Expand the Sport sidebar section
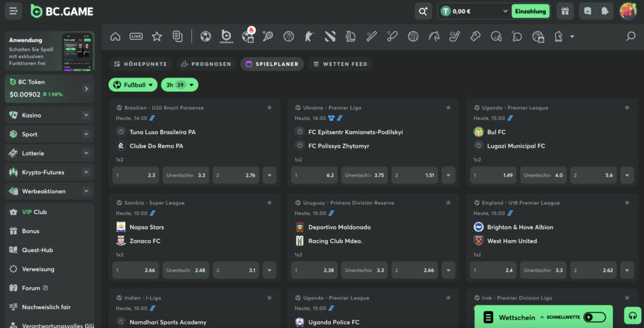The width and height of the screenshot is (644, 328). tap(86, 134)
